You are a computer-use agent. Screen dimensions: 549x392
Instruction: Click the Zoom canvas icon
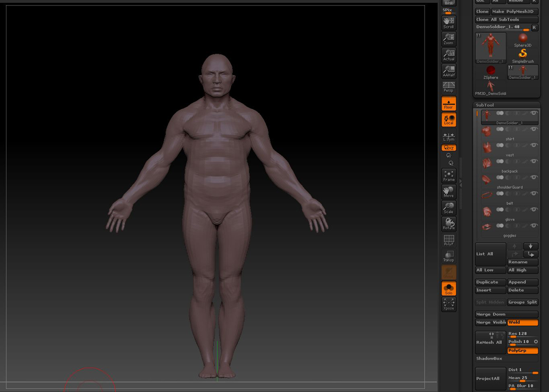pyautogui.click(x=449, y=39)
